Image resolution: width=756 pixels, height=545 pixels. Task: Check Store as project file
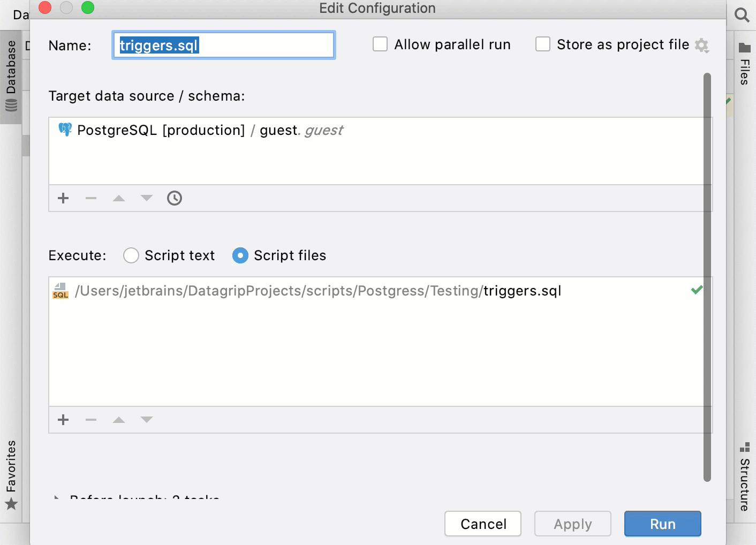[543, 44]
